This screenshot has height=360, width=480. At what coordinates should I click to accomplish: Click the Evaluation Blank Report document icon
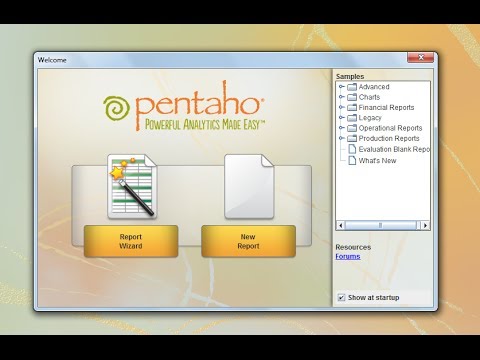pyautogui.click(x=352, y=149)
